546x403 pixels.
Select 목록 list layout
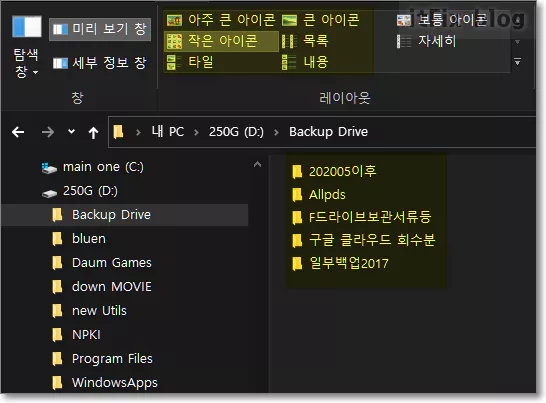(305, 41)
